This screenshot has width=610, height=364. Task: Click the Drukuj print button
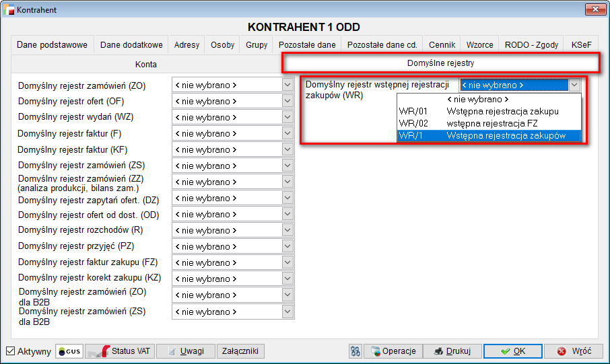pyautogui.click(x=453, y=351)
